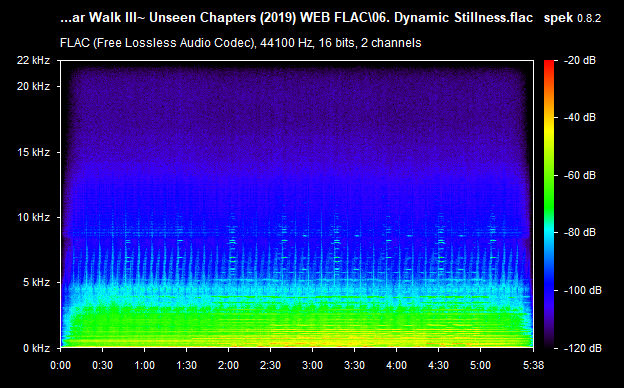Click the 0:30 time axis label
The image size is (624, 388).
pos(102,365)
